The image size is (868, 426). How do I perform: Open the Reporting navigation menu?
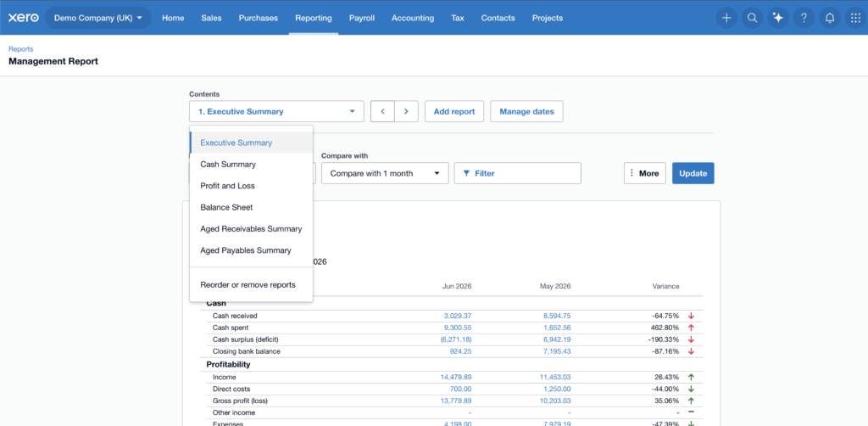point(314,18)
